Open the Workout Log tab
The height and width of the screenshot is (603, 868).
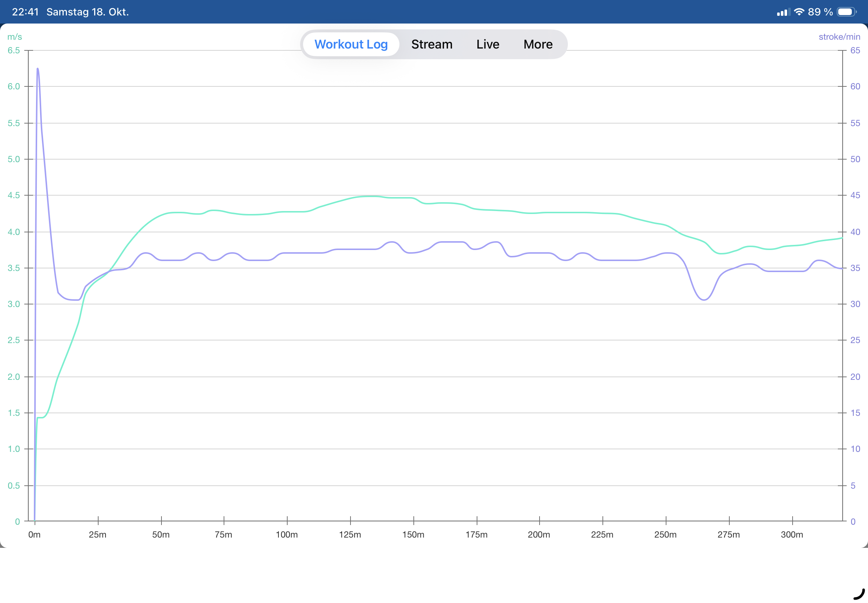pyautogui.click(x=351, y=44)
